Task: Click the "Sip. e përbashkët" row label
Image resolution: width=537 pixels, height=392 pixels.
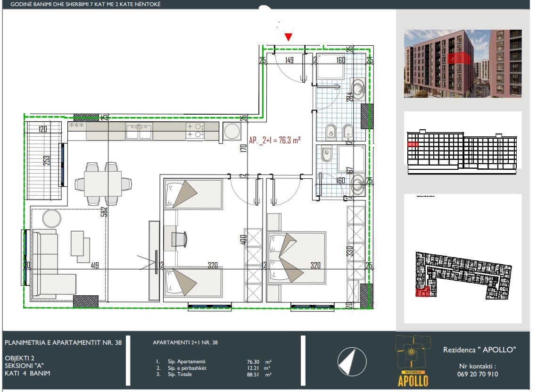Action: coord(187,368)
